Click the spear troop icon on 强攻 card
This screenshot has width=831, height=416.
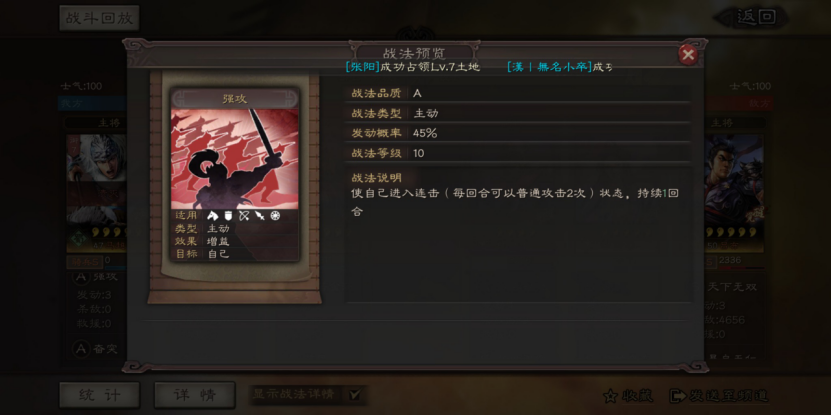click(260, 215)
